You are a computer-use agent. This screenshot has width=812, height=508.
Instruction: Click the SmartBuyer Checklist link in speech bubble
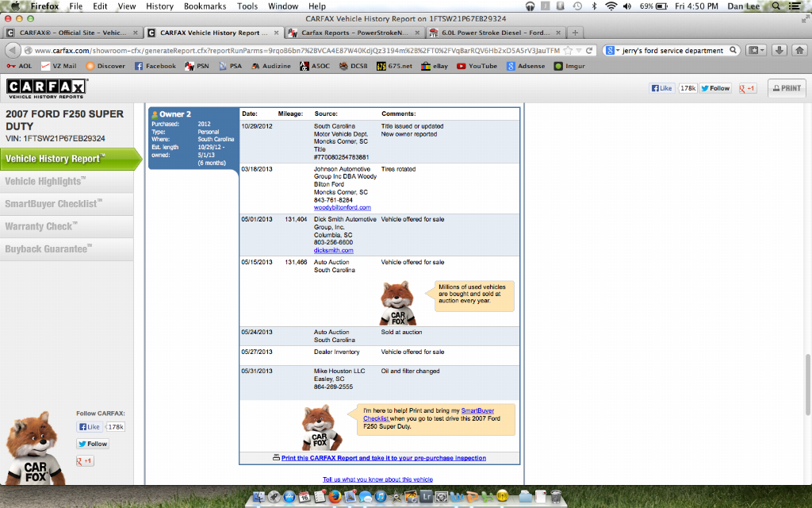[428, 414]
